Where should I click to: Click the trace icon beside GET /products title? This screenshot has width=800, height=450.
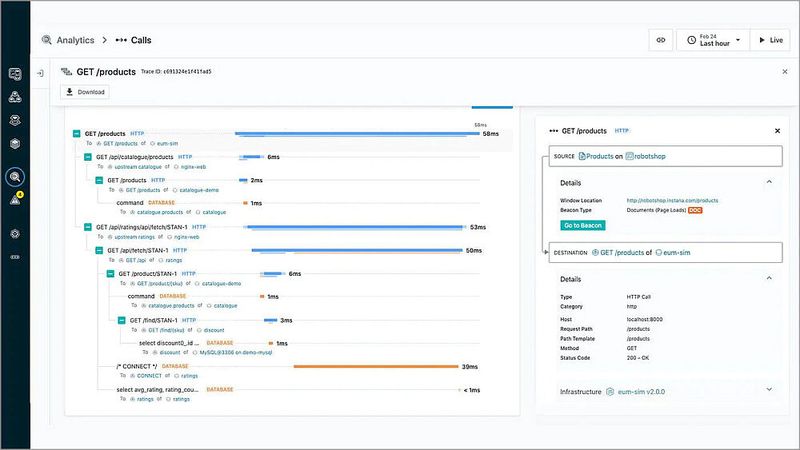pyautogui.click(x=66, y=72)
